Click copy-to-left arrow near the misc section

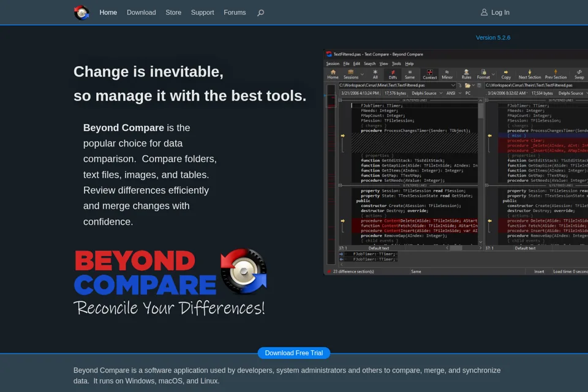click(489, 135)
